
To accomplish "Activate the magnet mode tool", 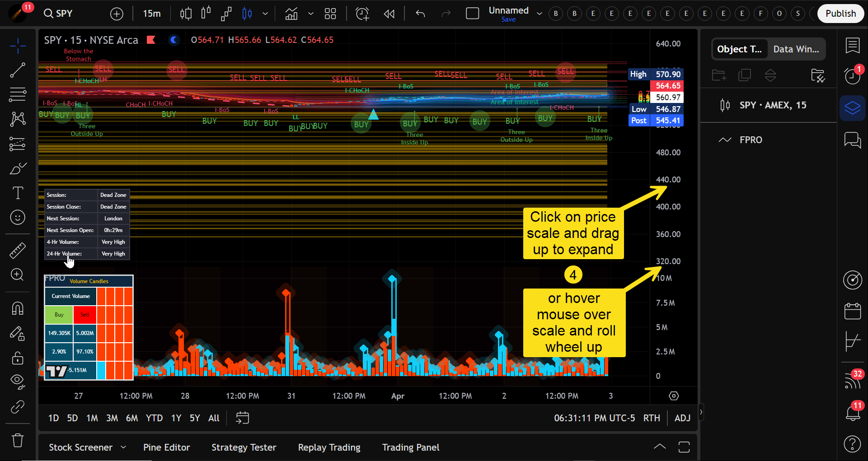I will (18, 309).
